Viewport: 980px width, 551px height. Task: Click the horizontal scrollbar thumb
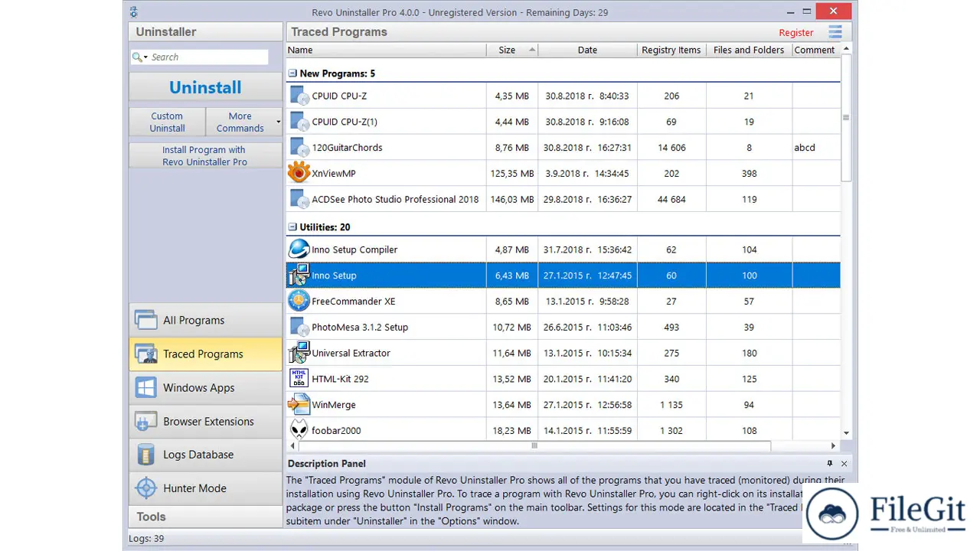(x=534, y=445)
